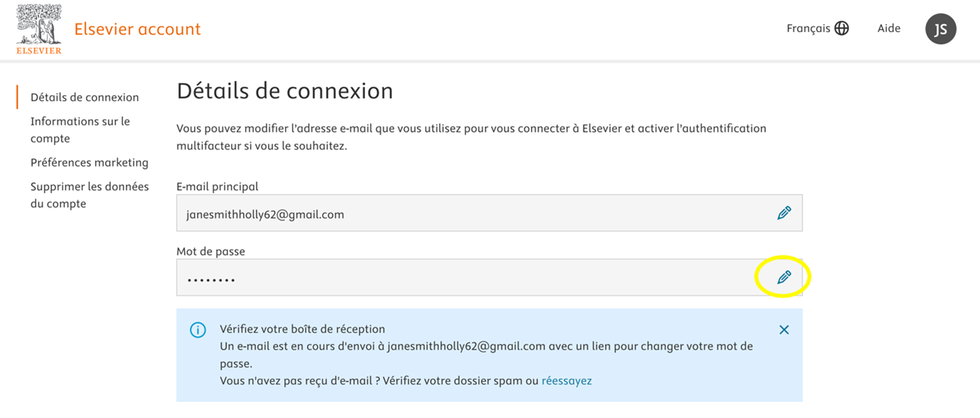Viewport: 980px width, 418px height.
Task: Select Détails de connexion in sidebar
Action: tap(85, 97)
